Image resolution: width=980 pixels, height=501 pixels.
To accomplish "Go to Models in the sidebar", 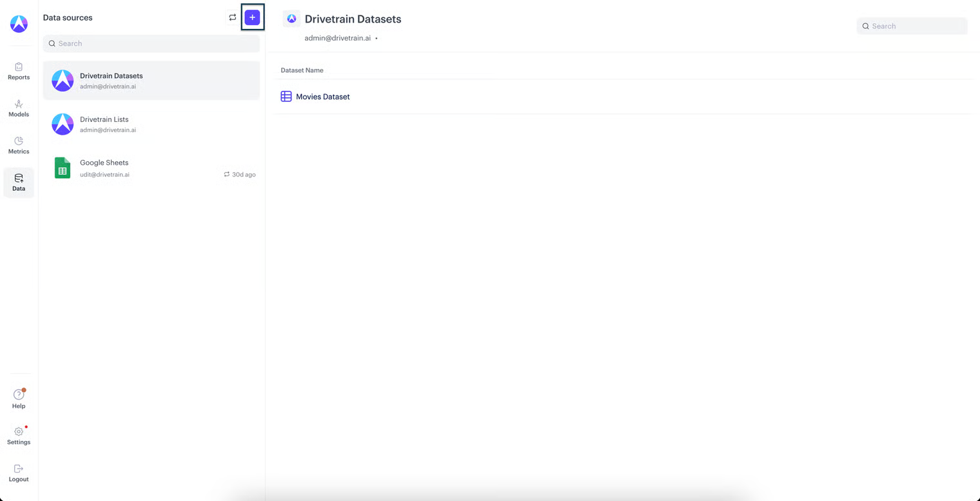I will (19, 108).
